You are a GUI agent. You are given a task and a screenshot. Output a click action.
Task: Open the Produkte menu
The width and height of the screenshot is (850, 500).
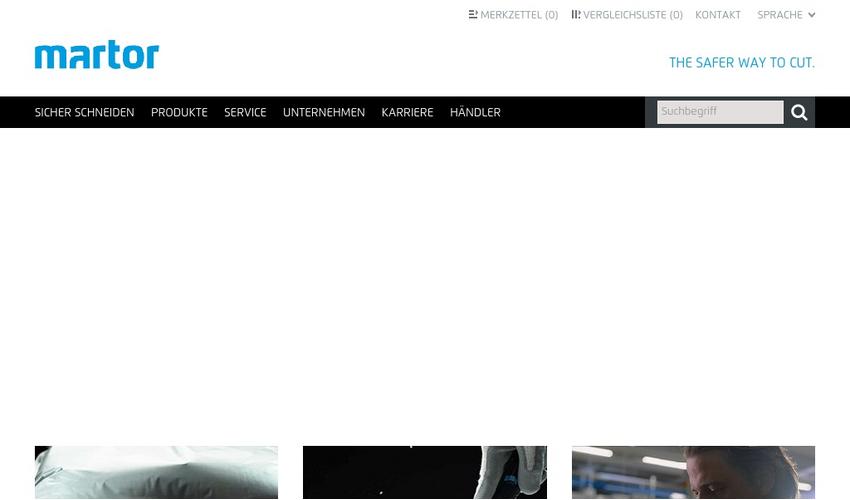click(x=179, y=112)
